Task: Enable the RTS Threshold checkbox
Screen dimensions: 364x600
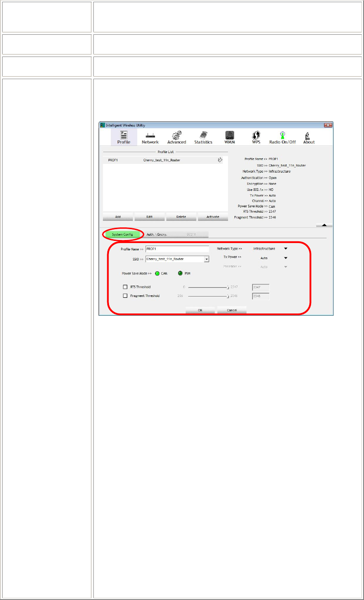Action: click(125, 287)
